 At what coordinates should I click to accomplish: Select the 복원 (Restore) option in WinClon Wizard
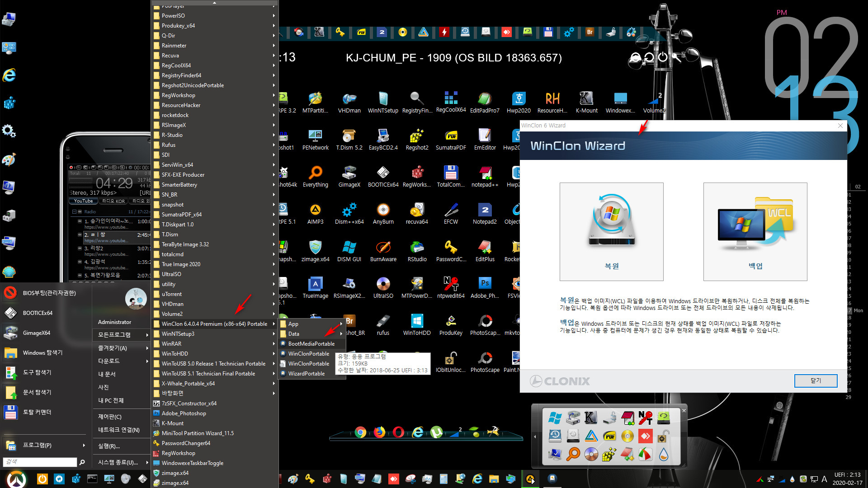(611, 231)
